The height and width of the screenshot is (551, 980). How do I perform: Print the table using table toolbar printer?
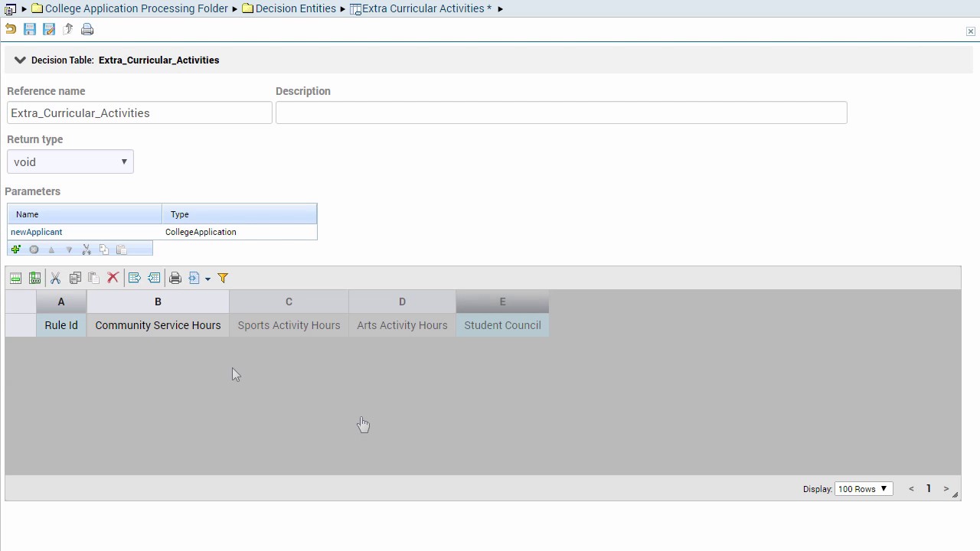(x=175, y=278)
